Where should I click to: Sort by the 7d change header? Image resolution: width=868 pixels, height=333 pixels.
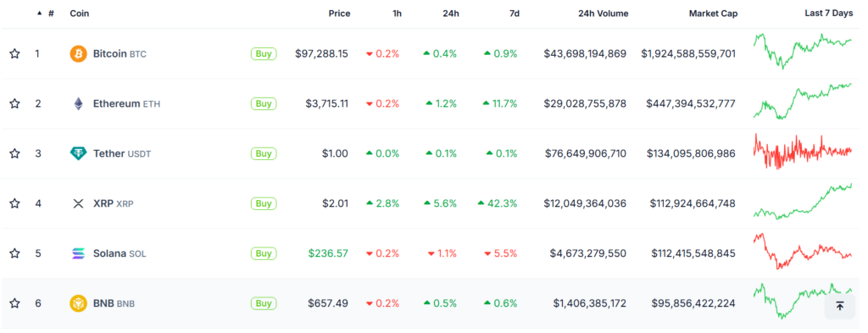pyautogui.click(x=515, y=14)
